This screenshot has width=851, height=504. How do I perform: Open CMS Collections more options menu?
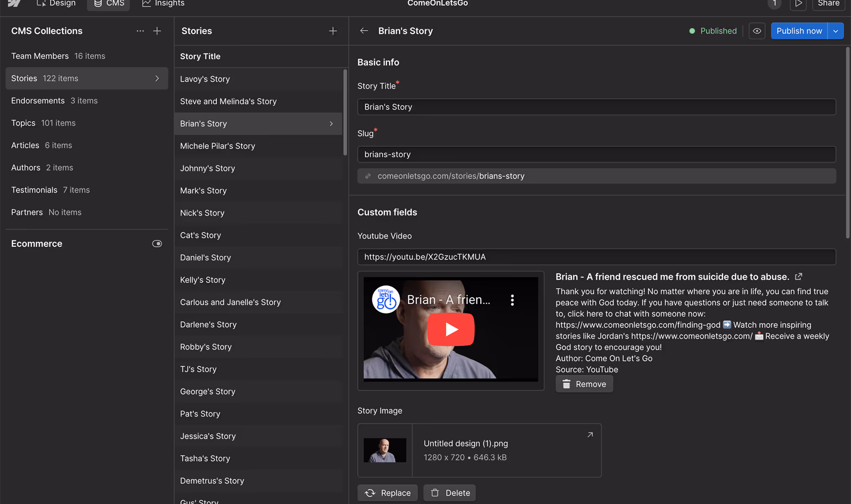140,31
